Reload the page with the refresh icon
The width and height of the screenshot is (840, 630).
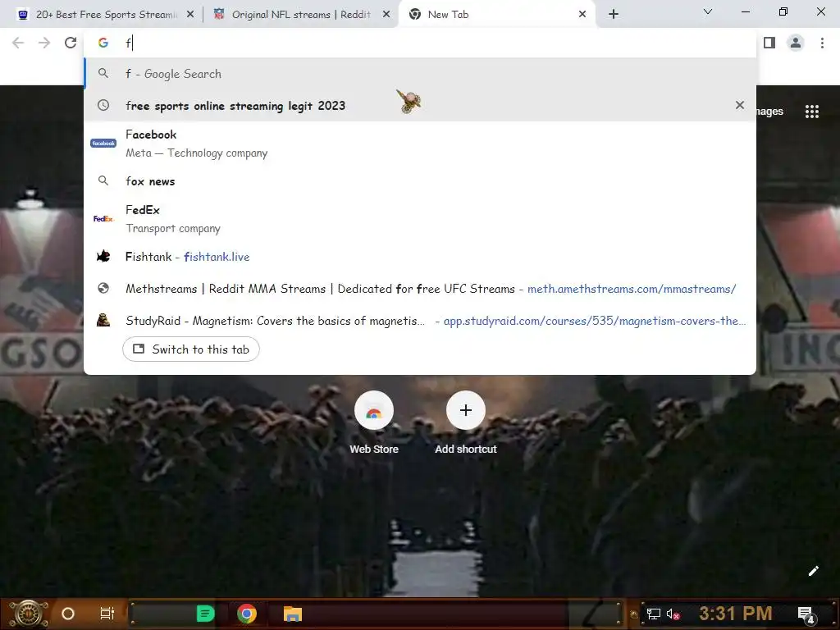71,43
